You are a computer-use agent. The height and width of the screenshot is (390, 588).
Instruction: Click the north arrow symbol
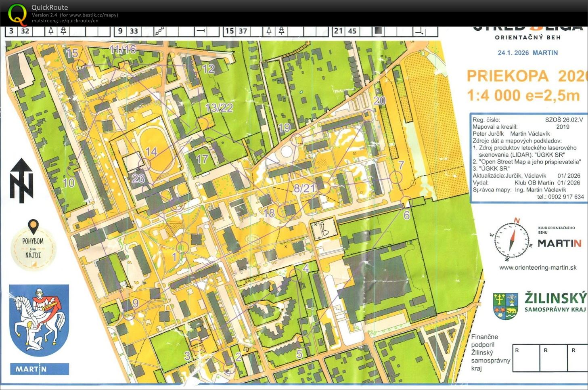click(x=21, y=180)
